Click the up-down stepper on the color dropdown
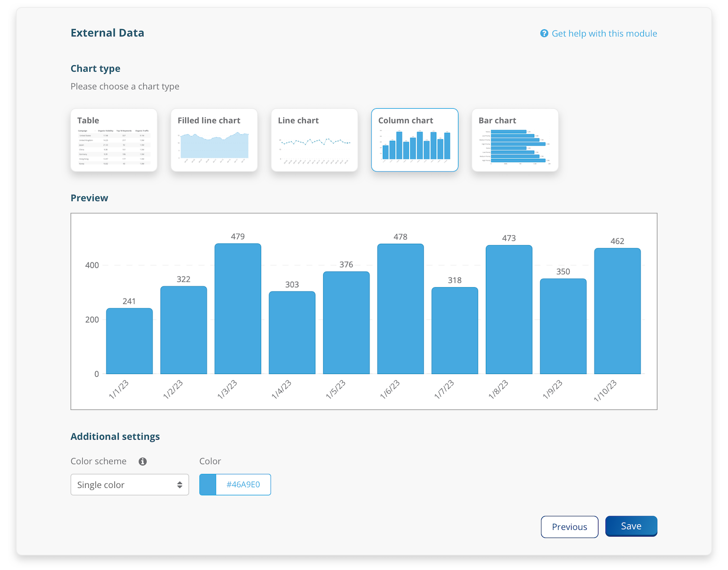The width and height of the screenshot is (728, 570). pos(180,484)
